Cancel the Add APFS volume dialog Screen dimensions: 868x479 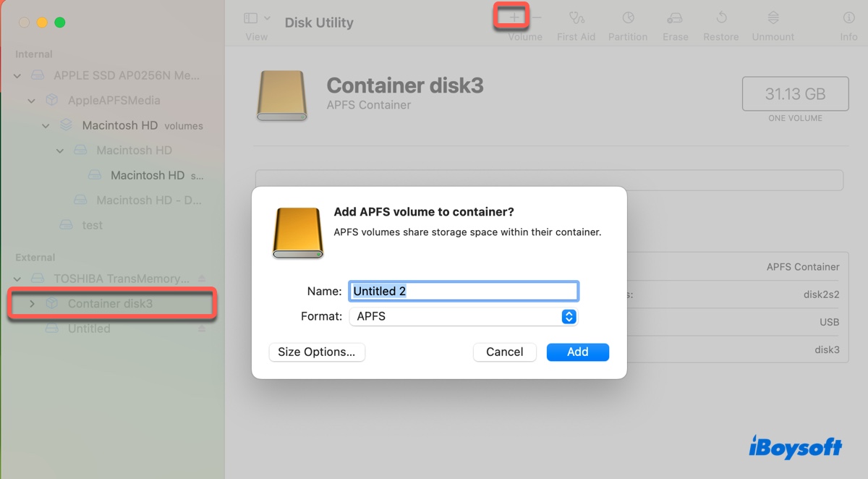504,352
